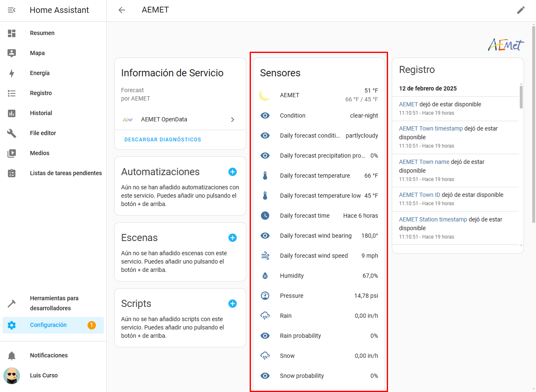
Task: Open the Pressure sensor details
Action: click(x=319, y=296)
